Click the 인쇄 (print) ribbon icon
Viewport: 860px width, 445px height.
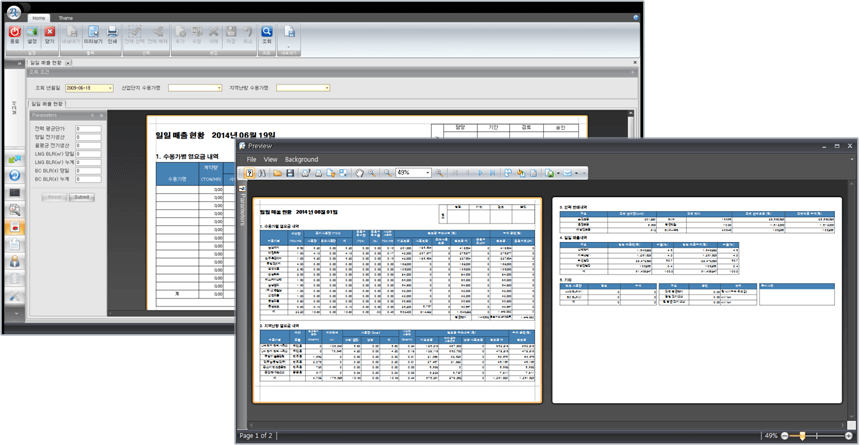coord(112,34)
